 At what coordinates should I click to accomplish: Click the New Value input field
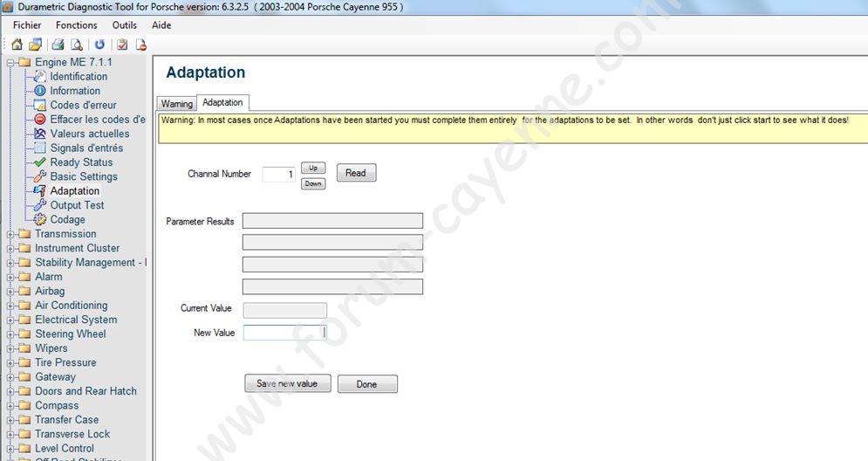pos(284,333)
